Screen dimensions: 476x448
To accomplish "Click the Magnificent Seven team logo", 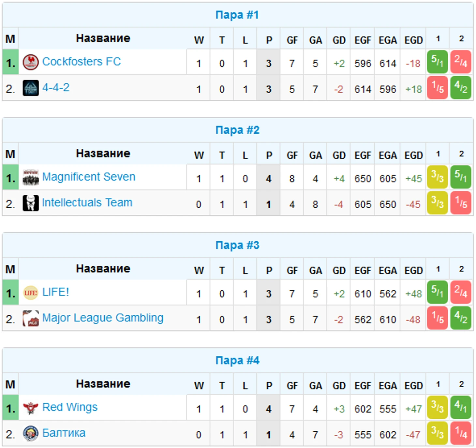I will click(31, 177).
